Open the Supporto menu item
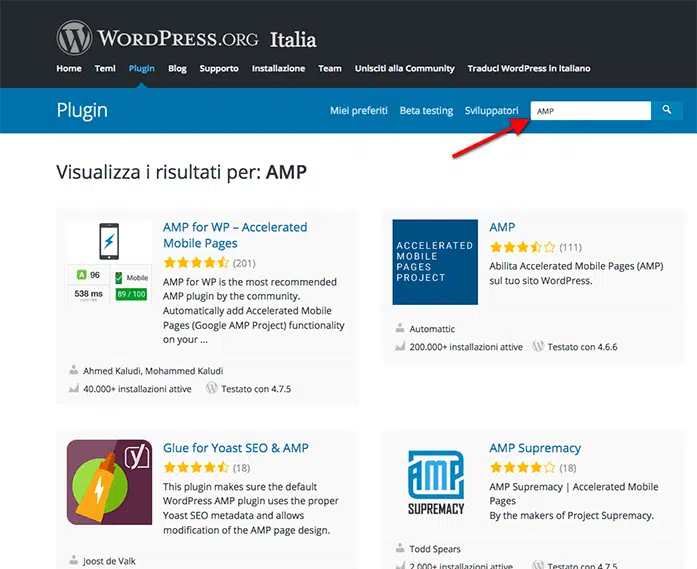The width and height of the screenshot is (697, 569). 219,68
